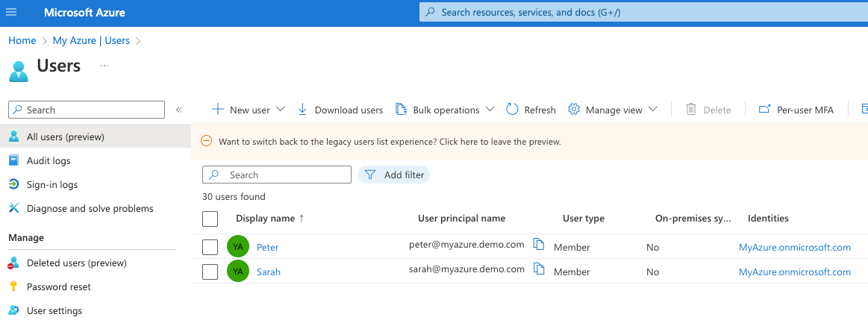
Task: Click the preview banner warning icon
Action: point(206,141)
